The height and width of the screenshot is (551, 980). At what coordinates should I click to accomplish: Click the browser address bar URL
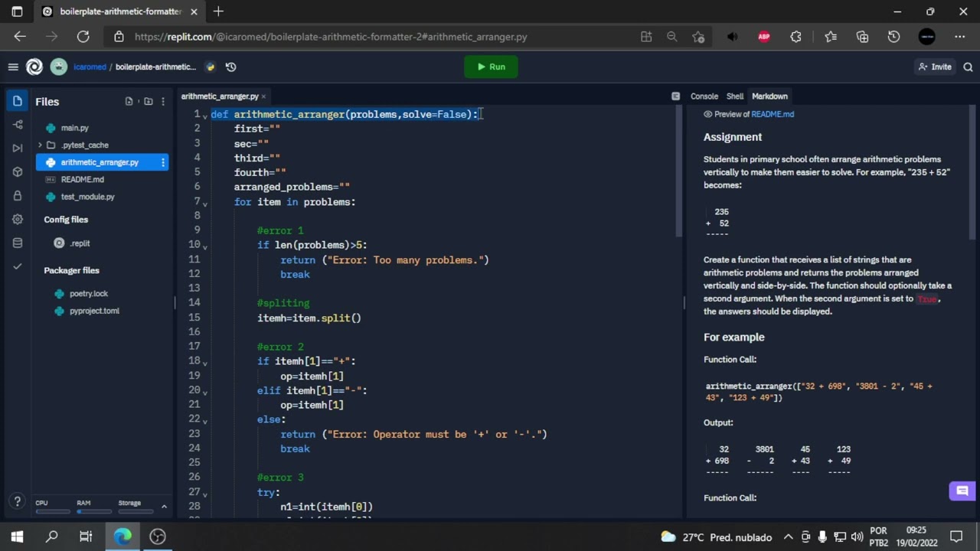point(331,36)
